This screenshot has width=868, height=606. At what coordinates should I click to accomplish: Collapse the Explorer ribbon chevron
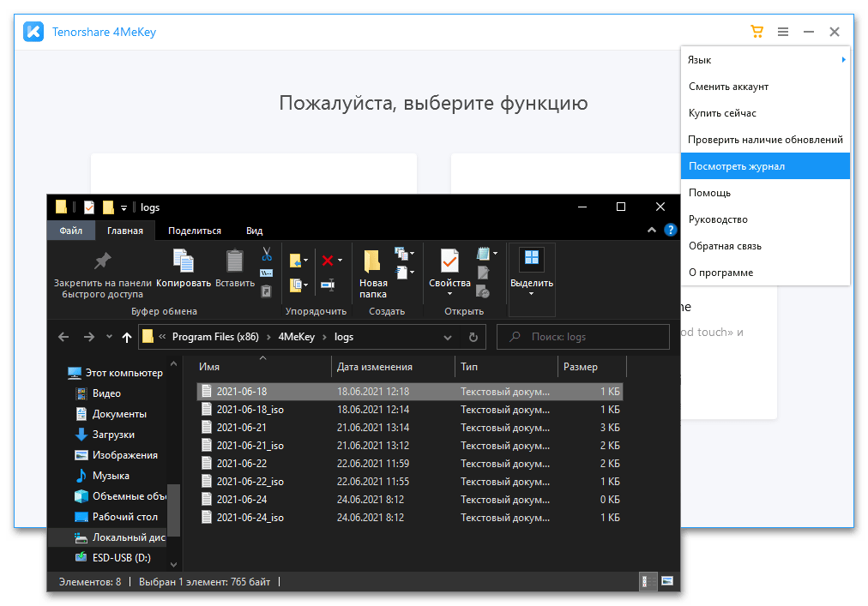tap(652, 230)
